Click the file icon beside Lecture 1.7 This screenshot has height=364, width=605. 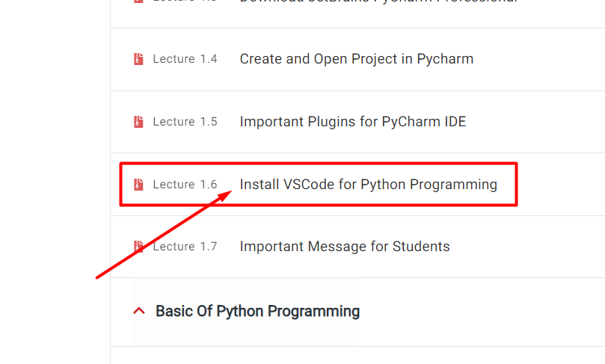138,247
